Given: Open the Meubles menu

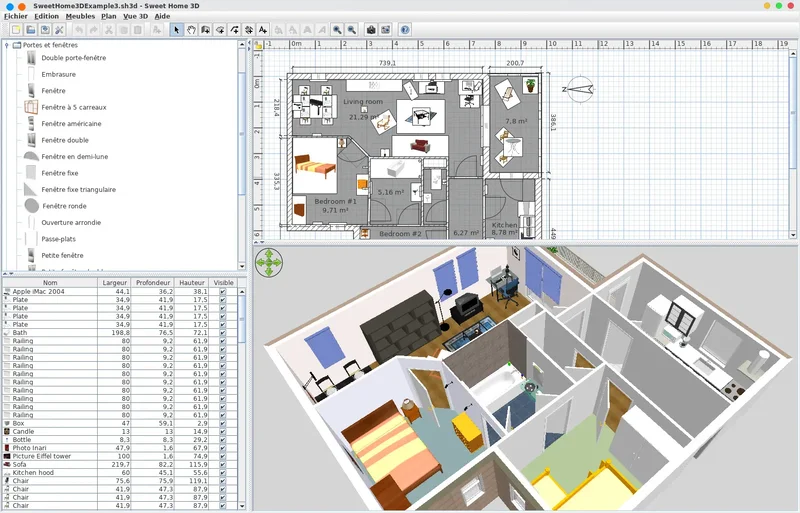Looking at the screenshot, I should click(x=80, y=16).
